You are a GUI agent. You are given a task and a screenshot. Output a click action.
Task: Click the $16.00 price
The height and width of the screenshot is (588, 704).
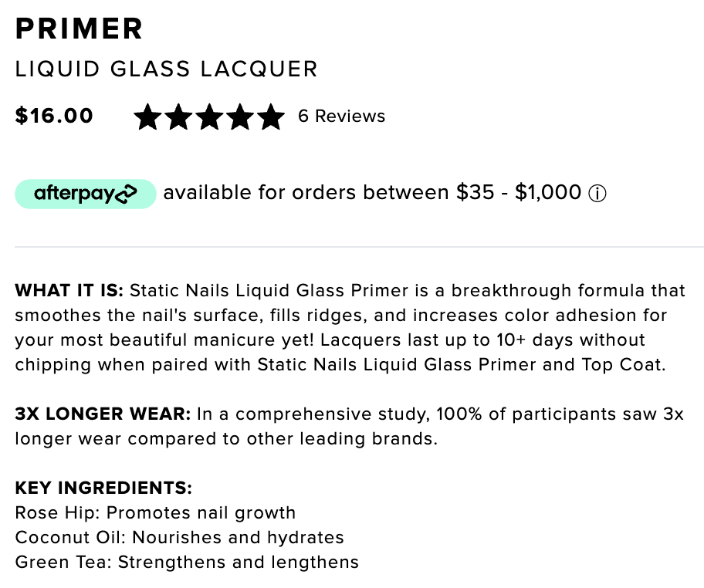[54, 116]
